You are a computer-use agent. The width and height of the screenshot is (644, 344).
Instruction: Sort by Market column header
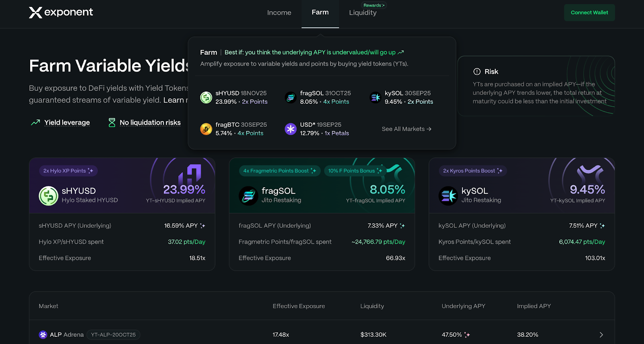(48, 306)
